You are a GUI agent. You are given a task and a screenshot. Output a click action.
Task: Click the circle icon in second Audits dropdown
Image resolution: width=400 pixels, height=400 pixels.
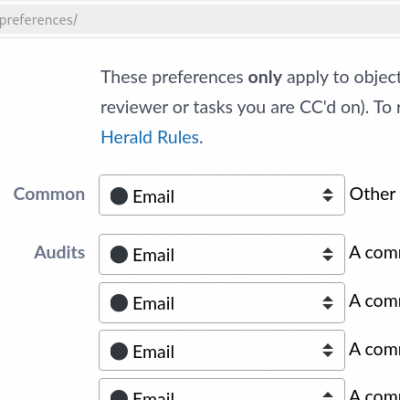(119, 303)
